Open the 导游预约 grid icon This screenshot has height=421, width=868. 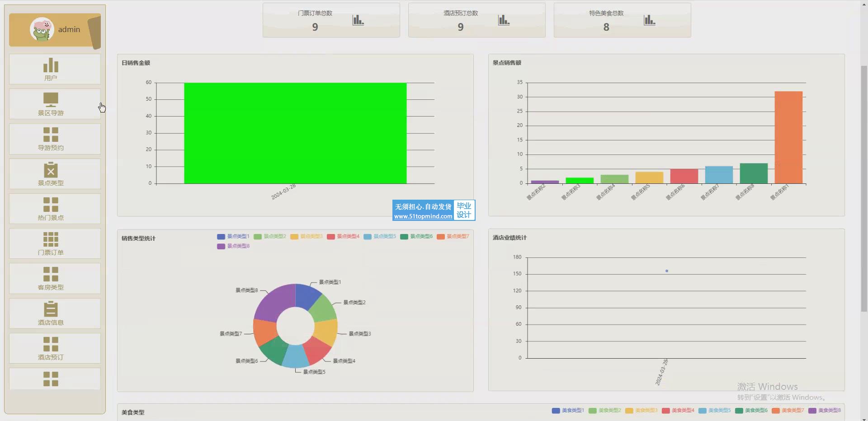(x=51, y=135)
